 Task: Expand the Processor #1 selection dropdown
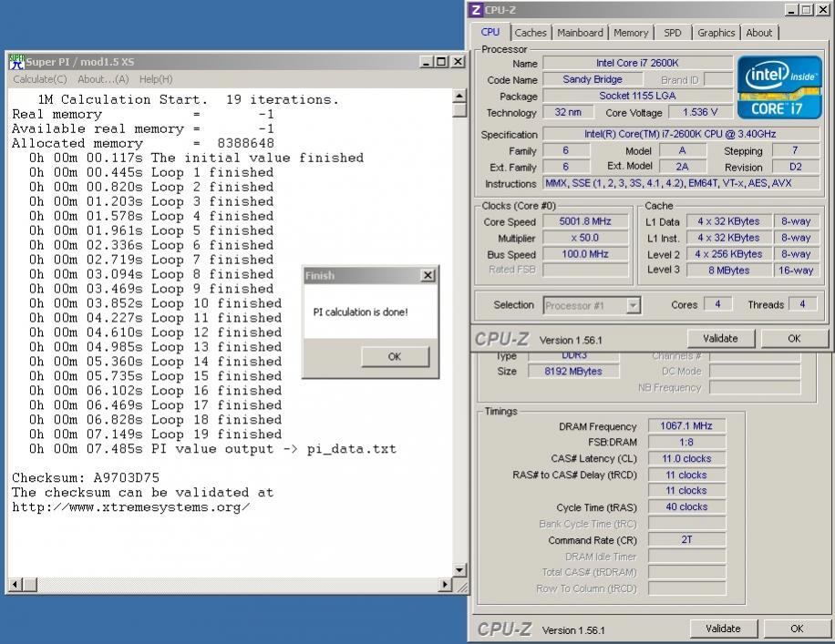click(633, 305)
